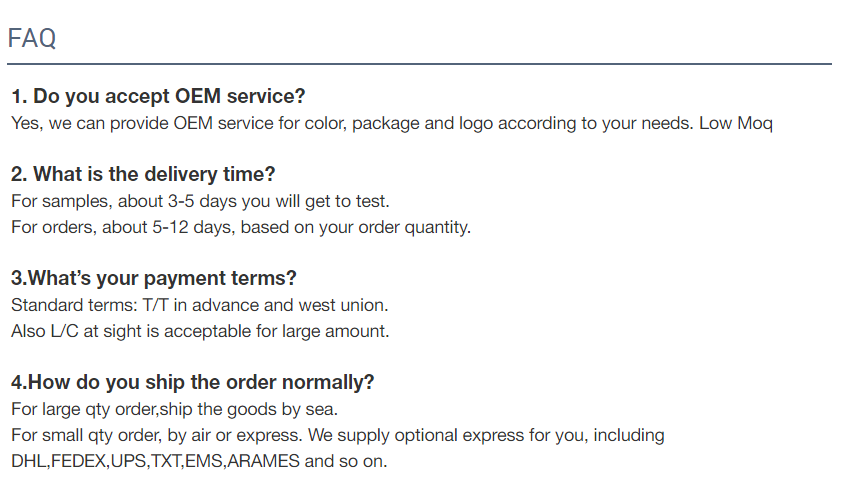Select question "What's your payment terms?"
Screen dimensions: 858x484
click(x=154, y=278)
